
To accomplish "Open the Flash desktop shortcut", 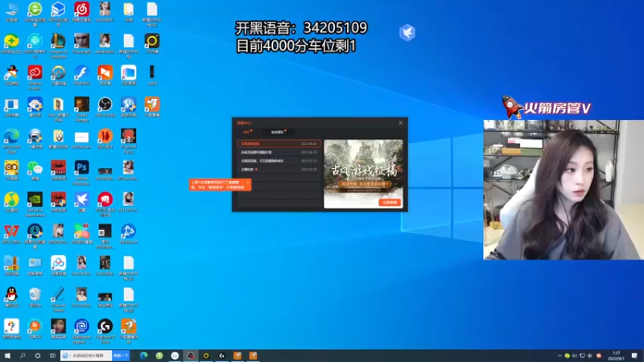I will click(x=82, y=76).
